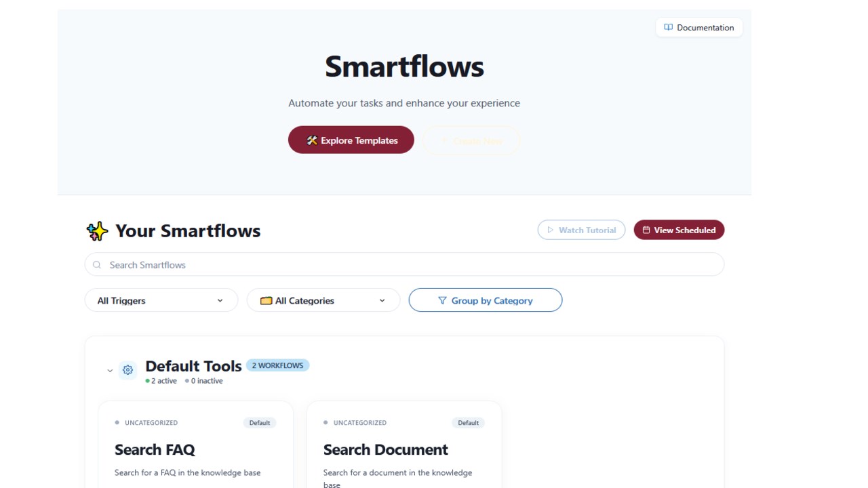
Task: Click the play icon on Watch Tutorial
Action: pos(551,230)
